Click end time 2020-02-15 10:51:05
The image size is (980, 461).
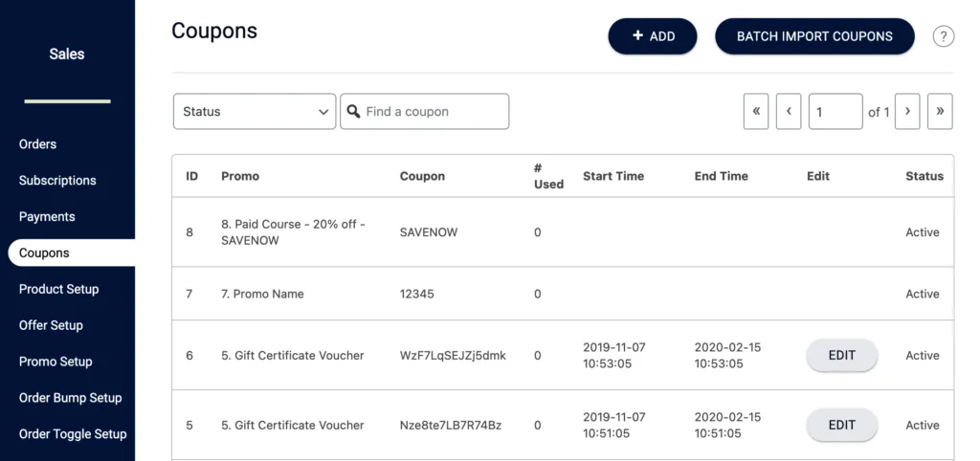[727, 426]
